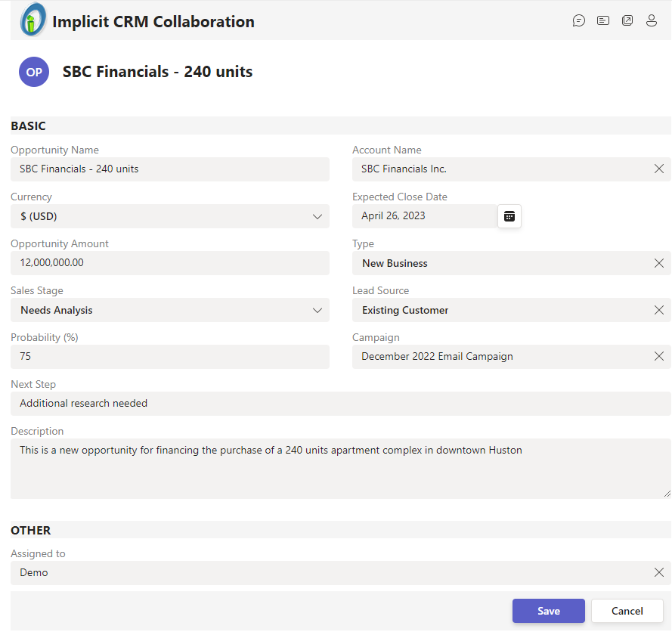The height and width of the screenshot is (632, 672).
Task: Expand the Currency dropdown
Action: pyautogui.click(x=317, y=217)
